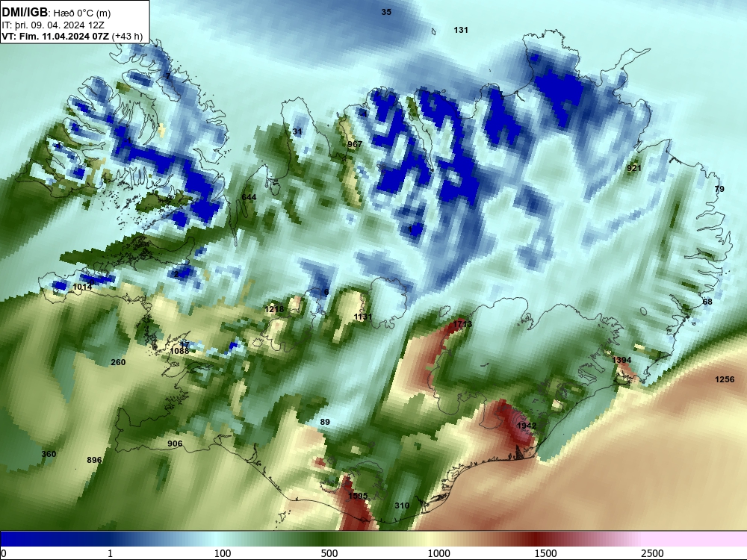Click the map value 89

pyautogui.click(x=325, y=422)
